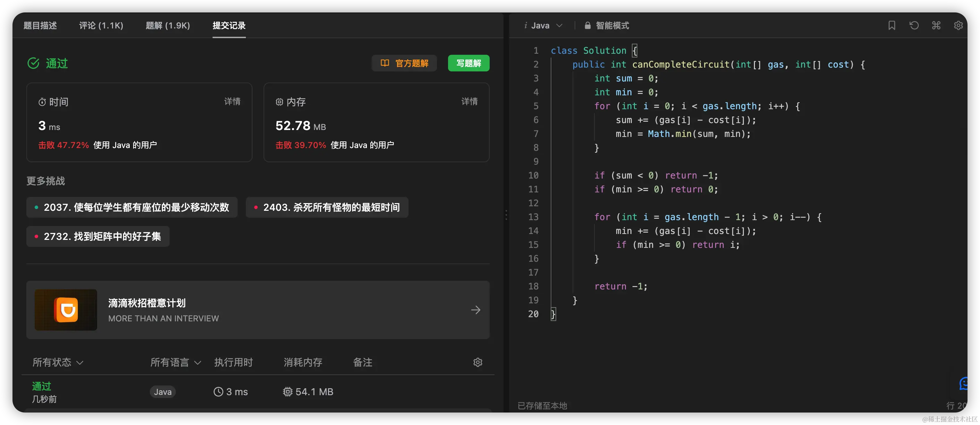Click the lock icon beside 智能模式

click(587, 25)
